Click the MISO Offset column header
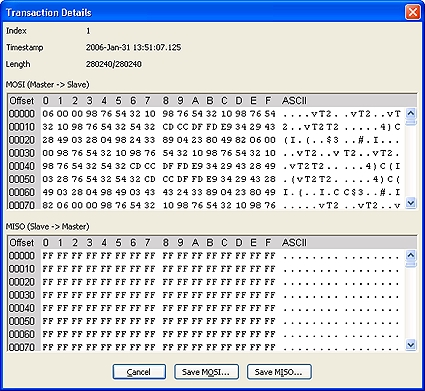The width and height of the screenshot is (425, 391). tap(22, 243)
